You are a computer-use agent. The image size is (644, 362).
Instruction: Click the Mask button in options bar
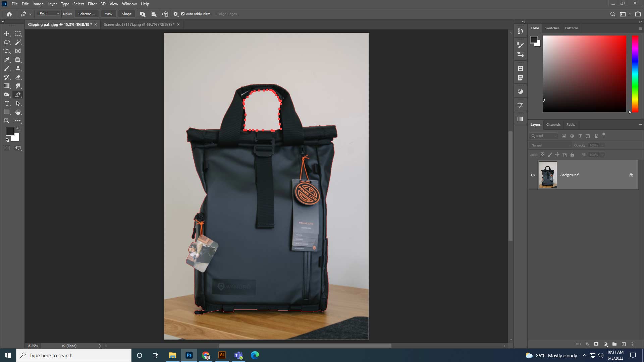point(108,14)
